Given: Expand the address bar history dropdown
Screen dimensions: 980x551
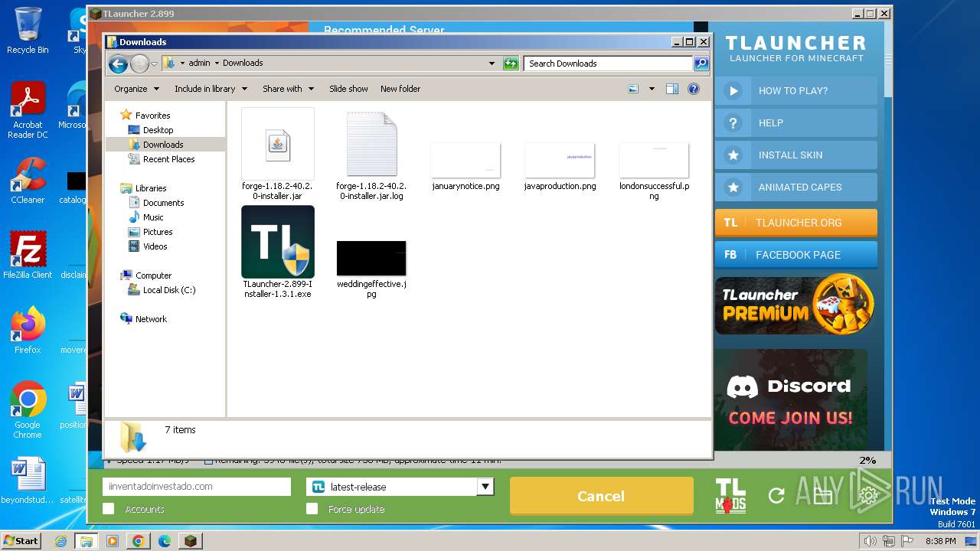Looking at the screenshot, I should 492,64.
